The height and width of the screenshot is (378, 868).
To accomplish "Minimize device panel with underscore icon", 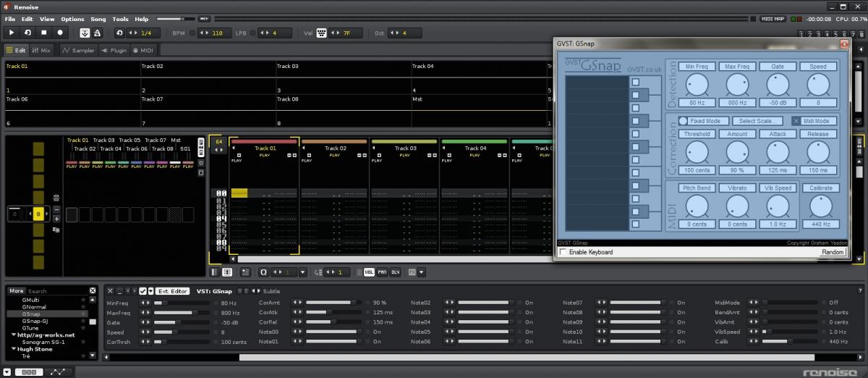I will coord(120,291).
